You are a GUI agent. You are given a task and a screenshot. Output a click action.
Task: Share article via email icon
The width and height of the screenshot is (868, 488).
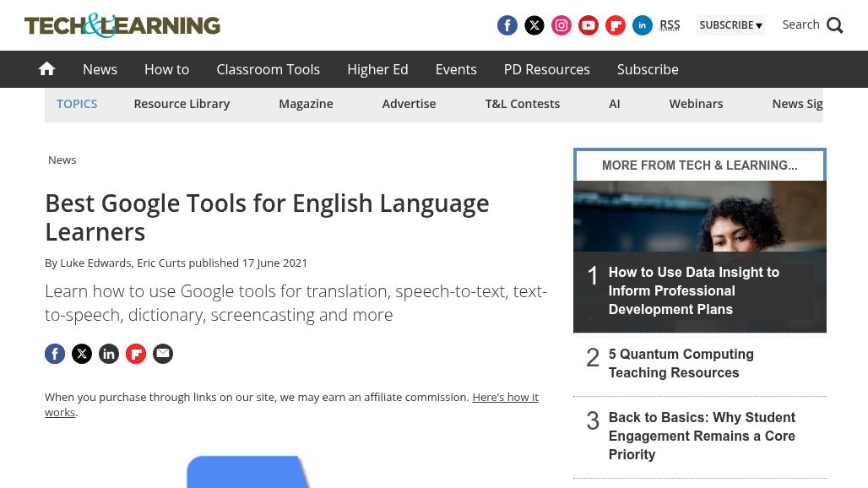163,354
